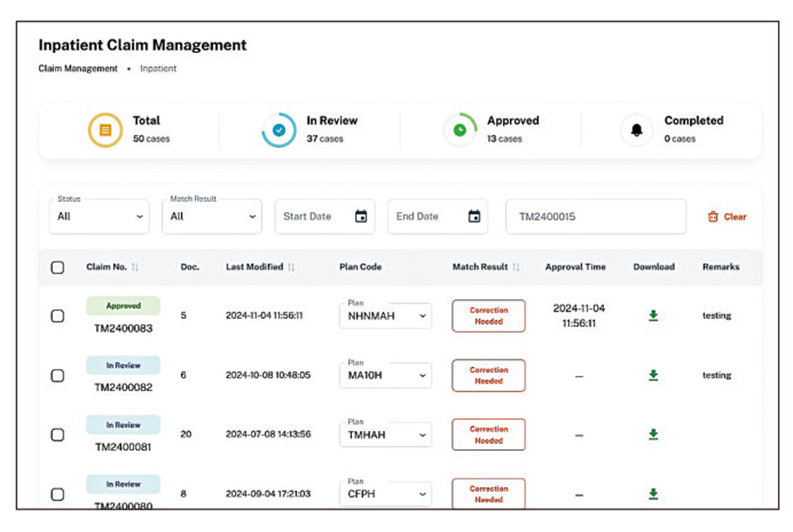Click doc count 20 for TM2400081
793x532 pixels.
point(186,434)
